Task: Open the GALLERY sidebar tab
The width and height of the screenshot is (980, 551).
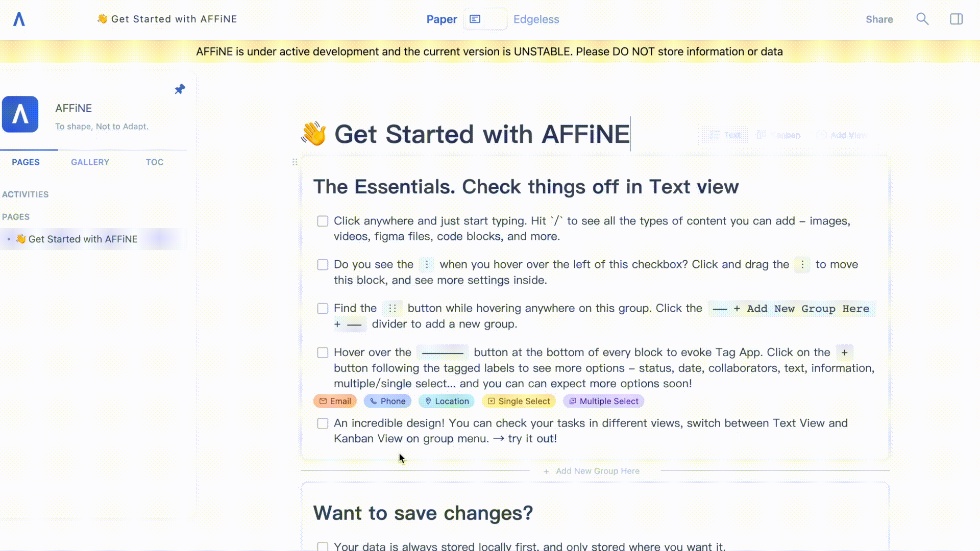Action: (x=90, y=162)
